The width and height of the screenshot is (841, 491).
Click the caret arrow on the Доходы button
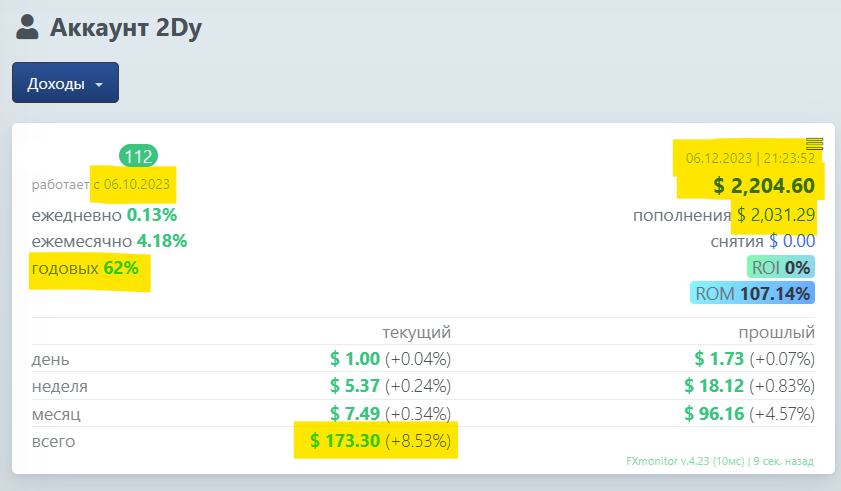pyautogui.click(x=99, y=85)
